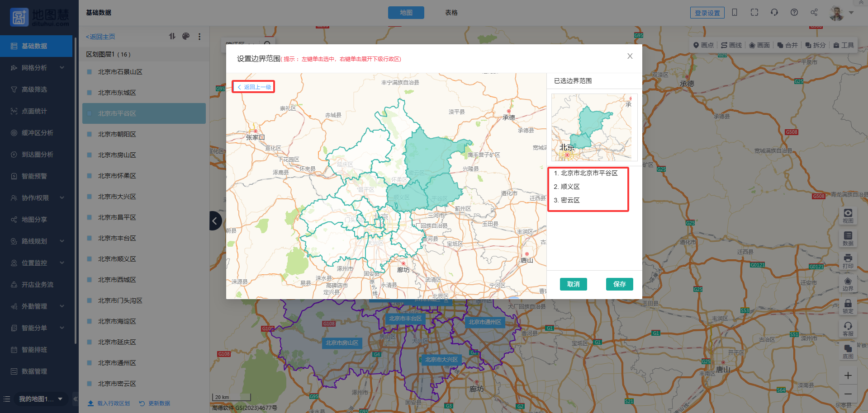Click the Print tool in right toolbar
This screenshot has height=413, width=868.
pyautogui.click(x=848, y=261)
